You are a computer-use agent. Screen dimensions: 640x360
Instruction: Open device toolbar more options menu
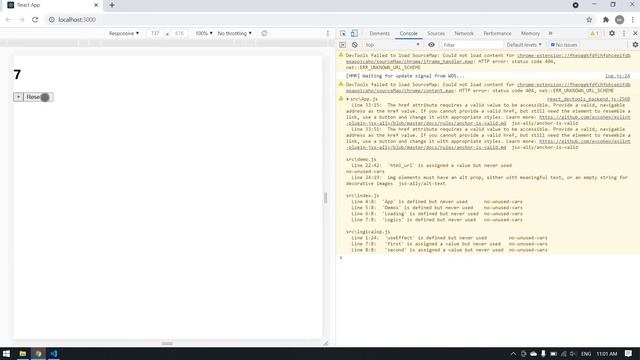pos(328,33)
